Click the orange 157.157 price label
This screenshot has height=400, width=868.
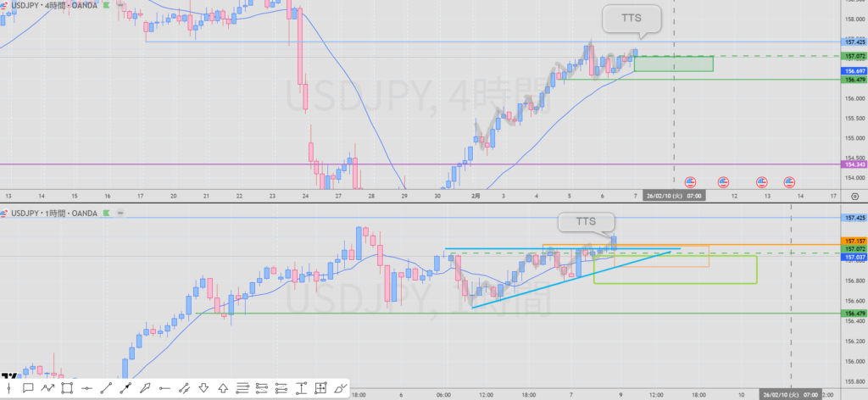click(853, 242)
